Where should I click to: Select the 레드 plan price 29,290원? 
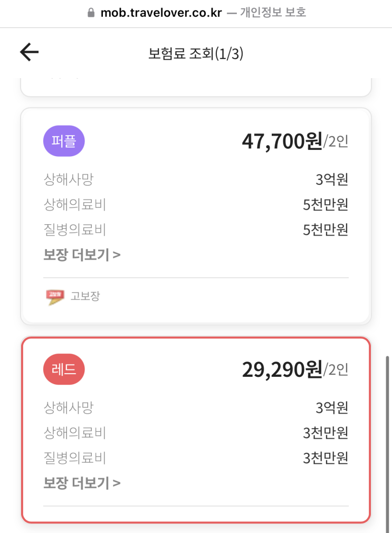(282, 369)
